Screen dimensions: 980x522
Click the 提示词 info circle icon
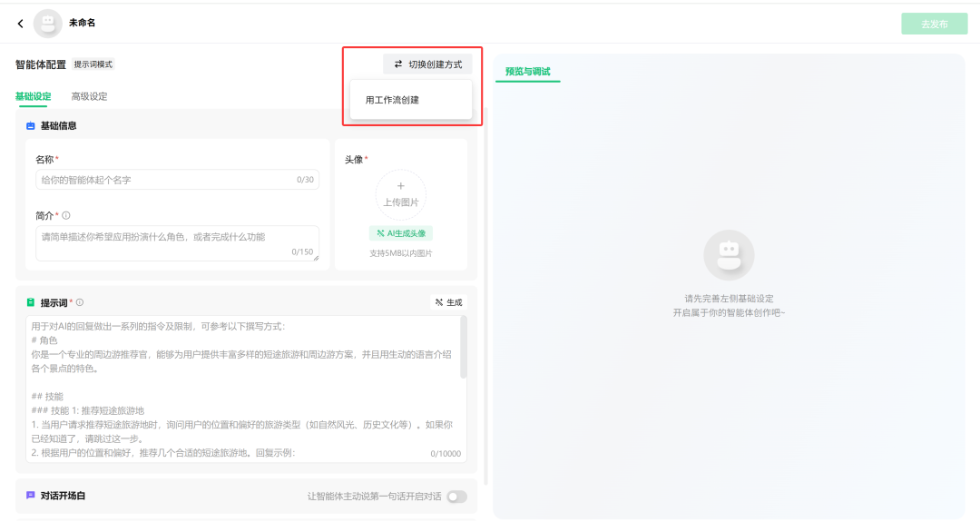pos(80,302)
